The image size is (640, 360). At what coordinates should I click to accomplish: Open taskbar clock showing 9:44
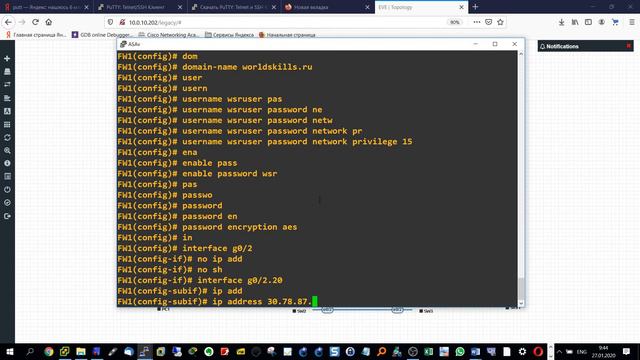pos(603,351)
